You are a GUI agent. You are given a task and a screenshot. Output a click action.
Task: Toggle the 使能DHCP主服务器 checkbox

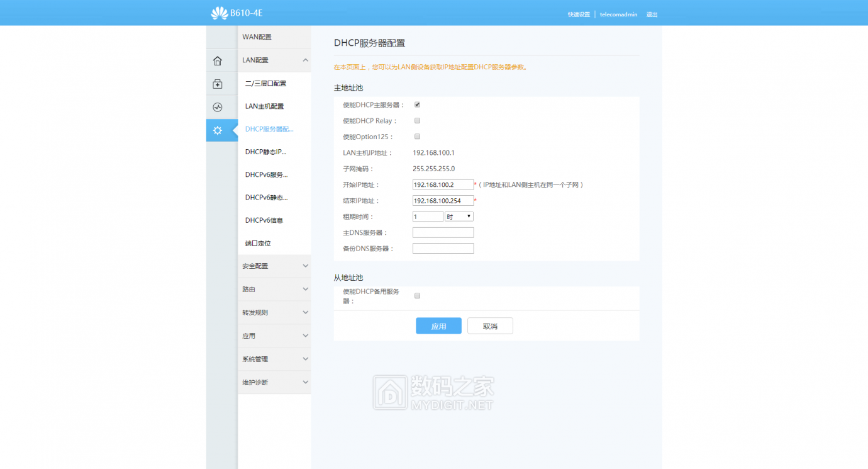coord(417,105)
